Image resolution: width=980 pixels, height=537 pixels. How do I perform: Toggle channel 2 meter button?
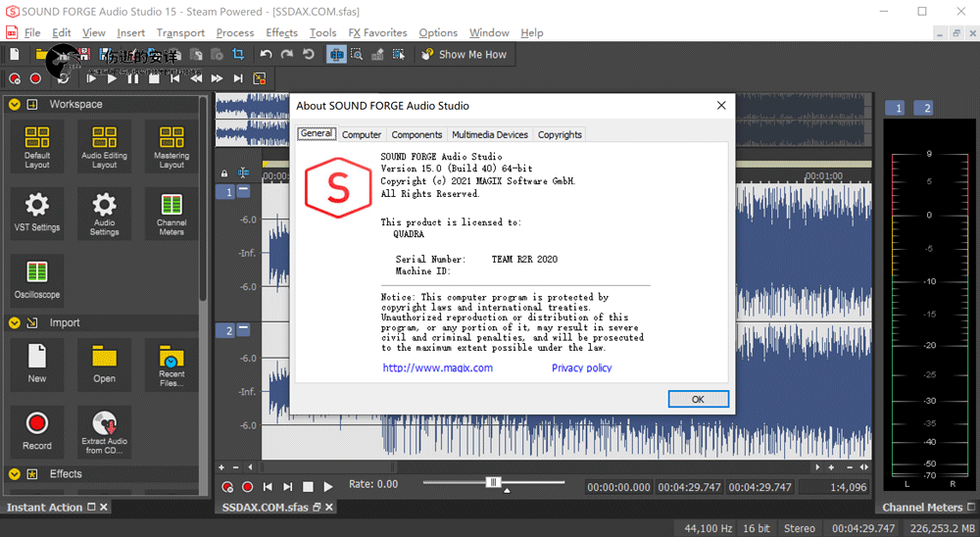pos(923,108)
